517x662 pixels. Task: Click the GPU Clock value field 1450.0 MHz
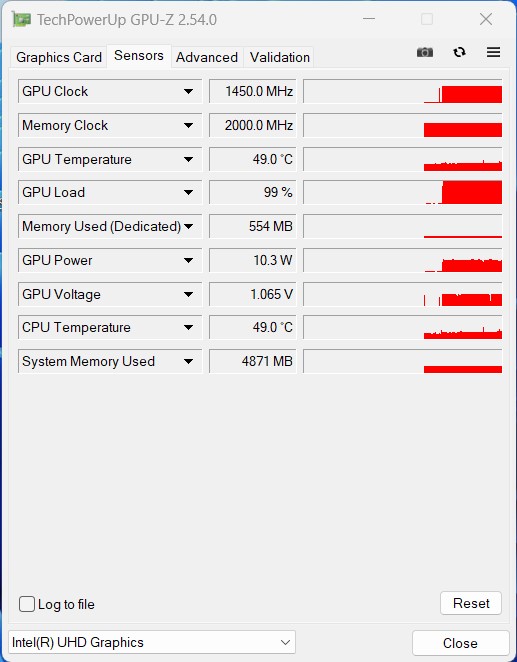pos(252,91)
